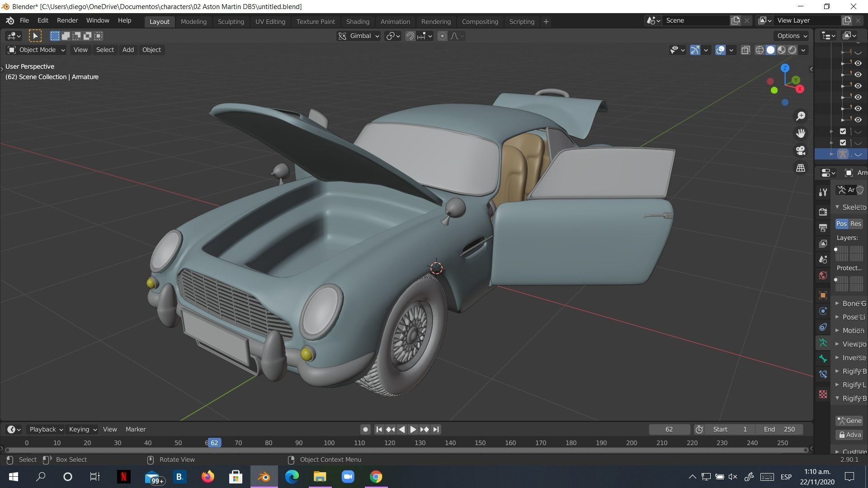868x488 pixels.
Task: Click the Generate Rig button
Action: pos(849,421)
